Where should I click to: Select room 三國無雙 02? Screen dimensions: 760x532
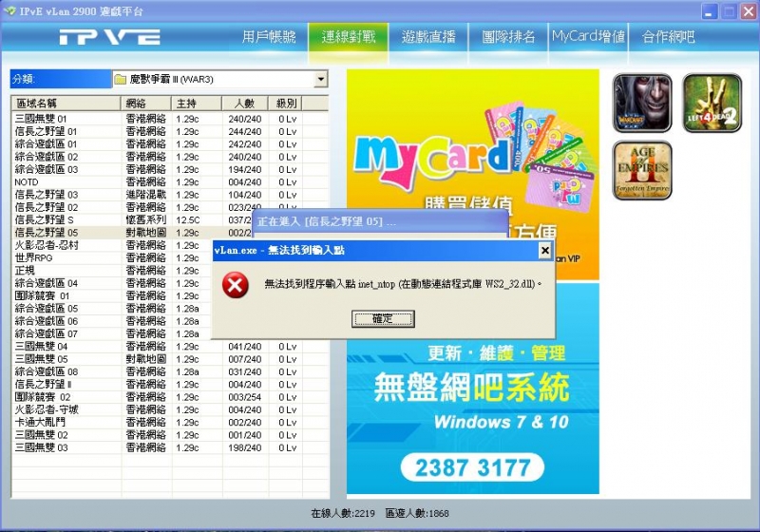170,434
